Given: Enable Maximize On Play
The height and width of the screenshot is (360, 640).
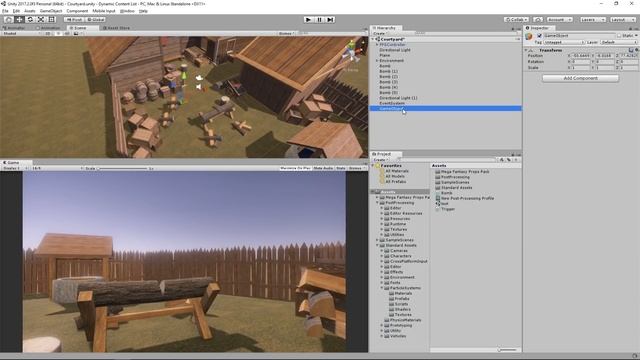Looking at the screenshot, I should 296,168.
